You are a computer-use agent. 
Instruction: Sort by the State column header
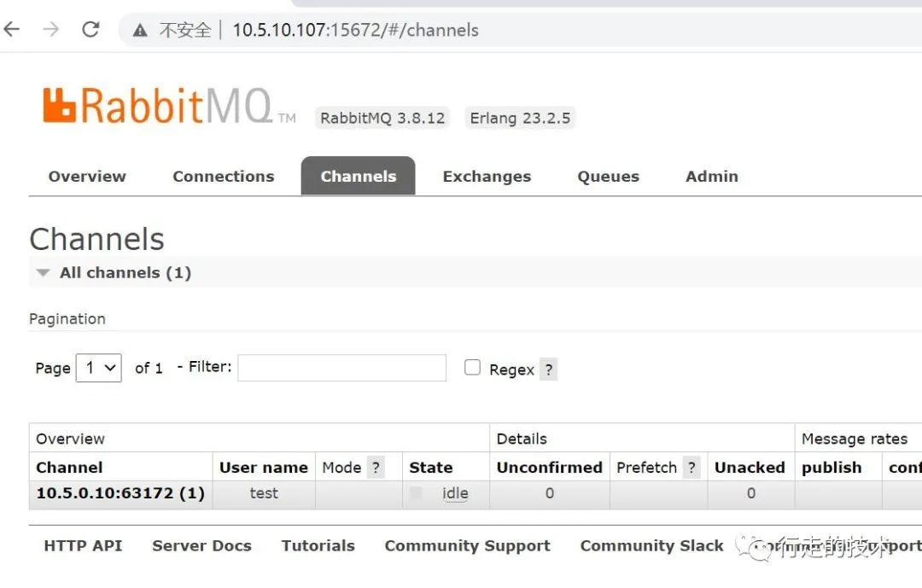(x=431, y=468)
